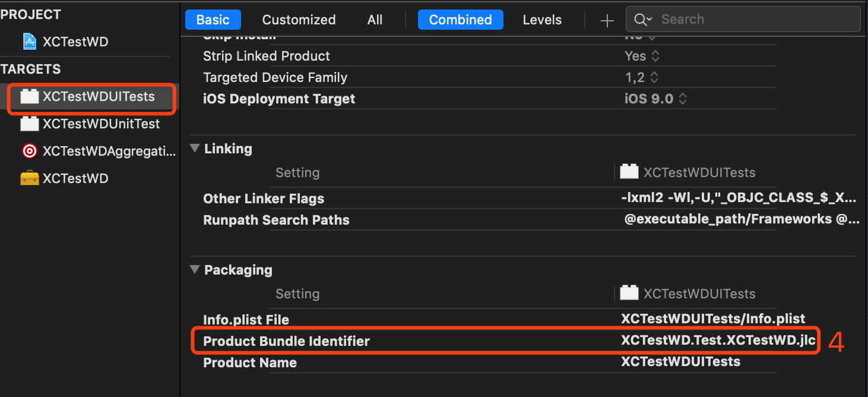
Task: Show All build settings
Action: click(x=375, y=20)
